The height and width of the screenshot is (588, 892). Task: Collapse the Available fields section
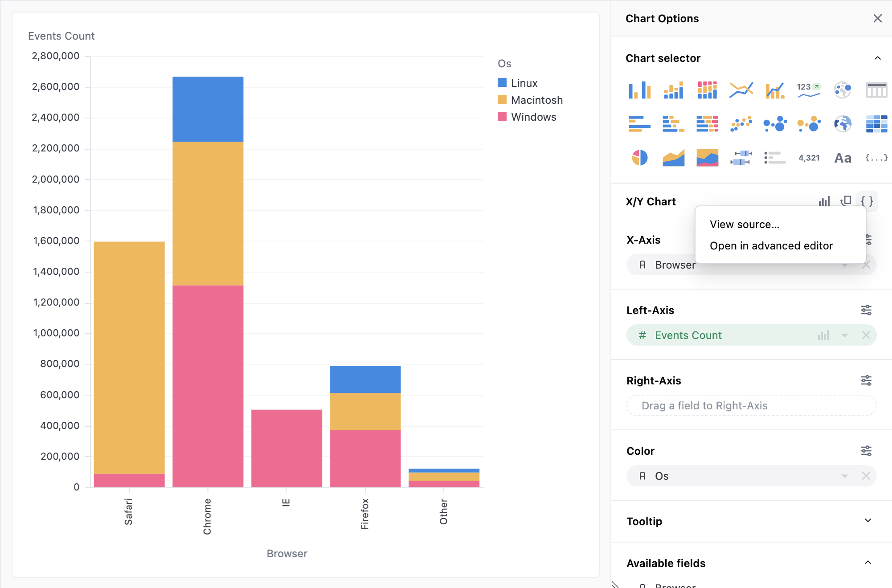[x=867, y=562]
